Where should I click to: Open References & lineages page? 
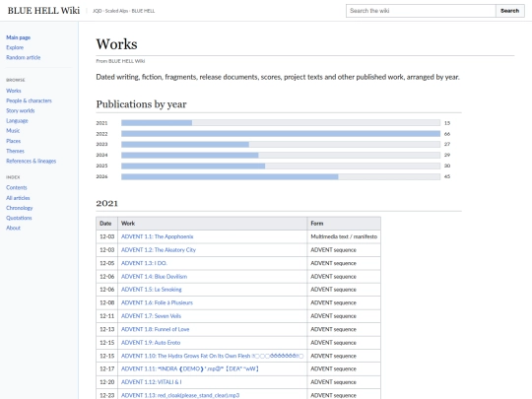coord(32,161)
